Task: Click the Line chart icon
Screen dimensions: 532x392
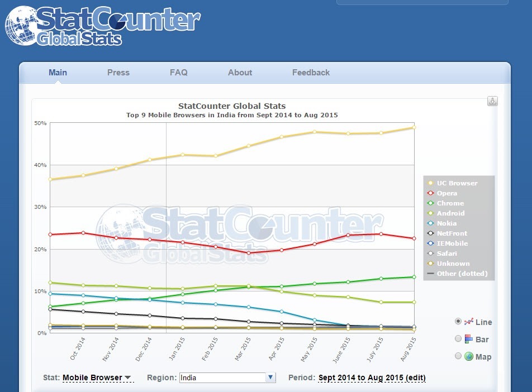Action: [468, 322]
